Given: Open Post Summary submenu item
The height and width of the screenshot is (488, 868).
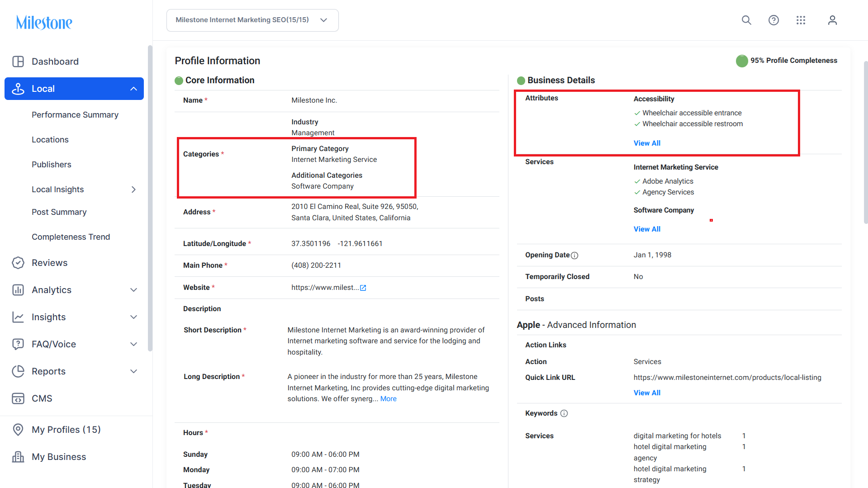Looking at the screenshot, I should 59,212.
